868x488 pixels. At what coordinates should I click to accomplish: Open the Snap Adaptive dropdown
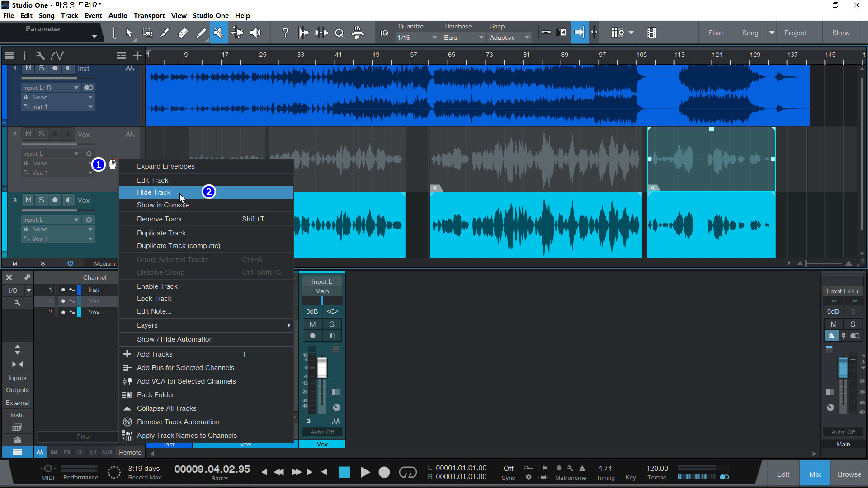pos(509,38)
